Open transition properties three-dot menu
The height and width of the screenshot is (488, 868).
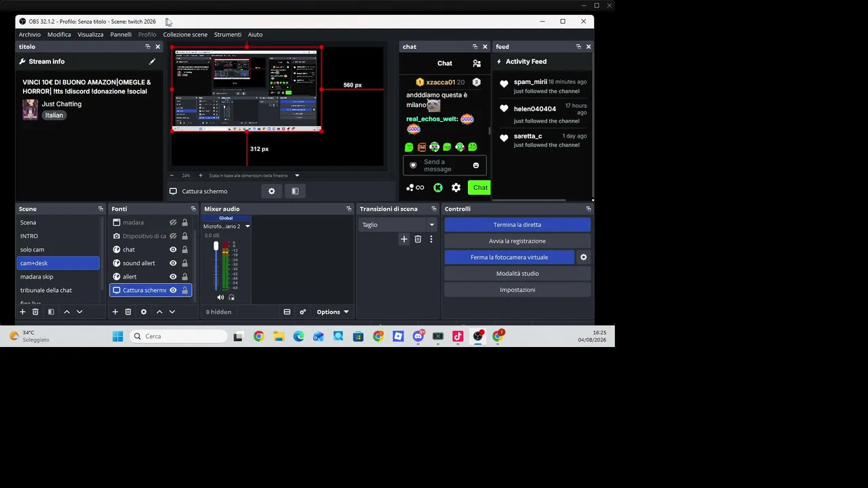click(431, 239)
